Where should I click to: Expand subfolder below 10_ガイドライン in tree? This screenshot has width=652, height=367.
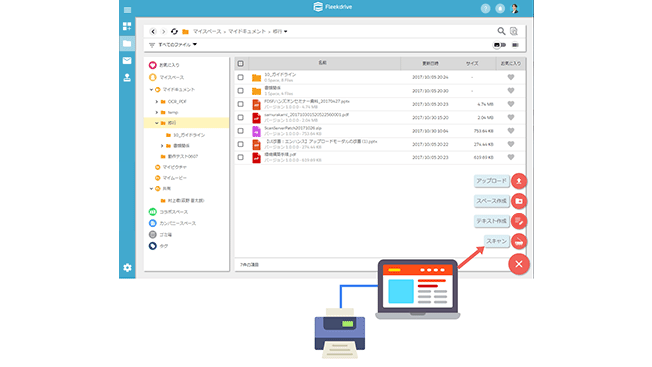162,146
